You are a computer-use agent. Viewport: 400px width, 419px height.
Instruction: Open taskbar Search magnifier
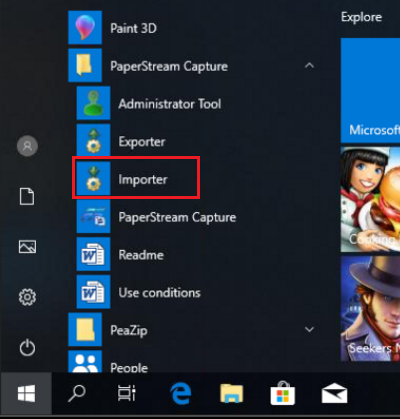pos(77,393)
